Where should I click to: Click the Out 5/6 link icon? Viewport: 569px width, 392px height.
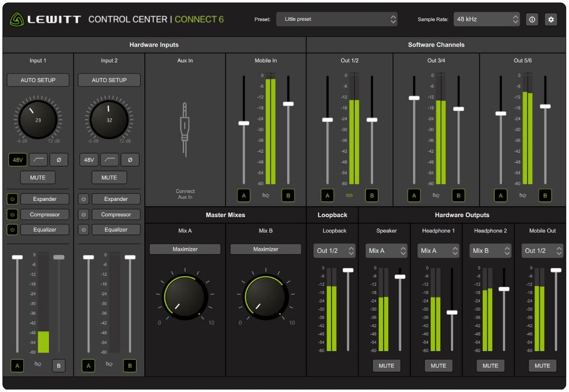523,195
